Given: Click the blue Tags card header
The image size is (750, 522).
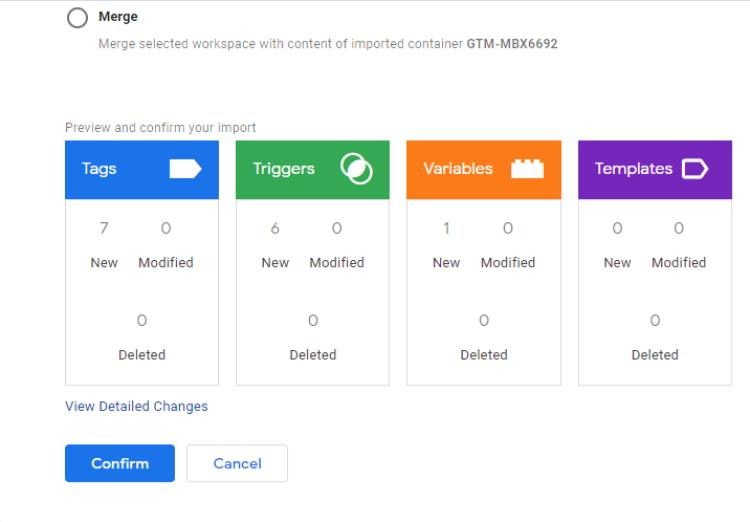Looking at the screenshot, I should point(141,169).
